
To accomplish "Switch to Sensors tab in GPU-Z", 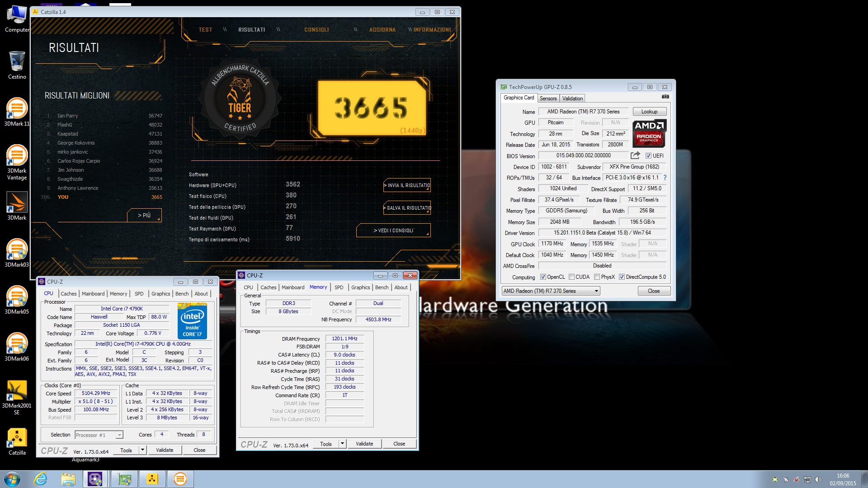I will pyautogui.click(x=548, y=99).
